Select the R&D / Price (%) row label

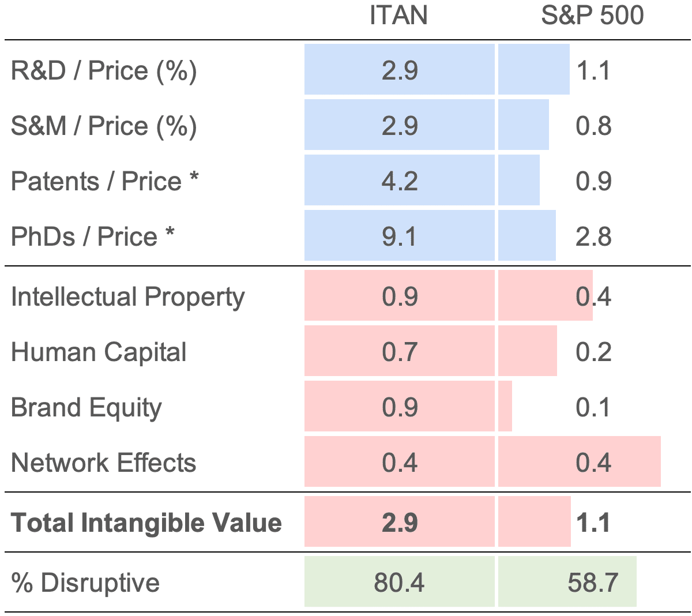pyautogui.click(x=104, y=71)
